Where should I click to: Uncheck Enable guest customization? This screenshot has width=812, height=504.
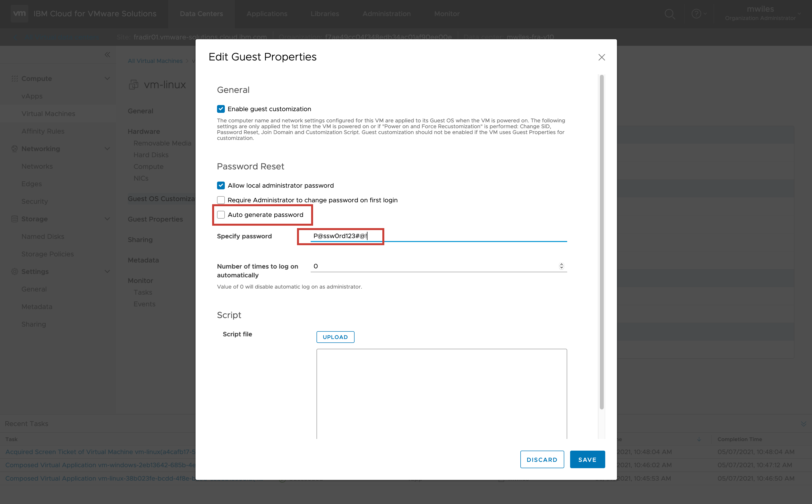221,109
